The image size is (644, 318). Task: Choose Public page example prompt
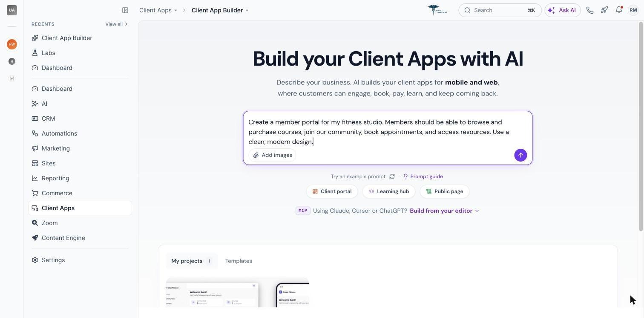tap(445, 191)
